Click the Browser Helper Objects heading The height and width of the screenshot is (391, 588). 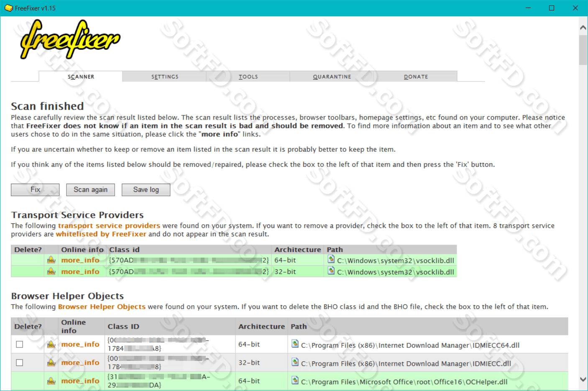67,296
